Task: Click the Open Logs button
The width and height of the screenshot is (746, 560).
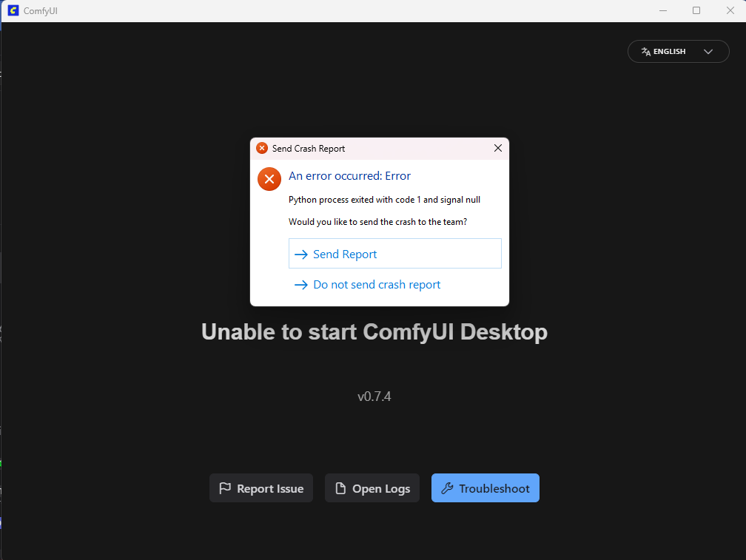Action: 372,488
